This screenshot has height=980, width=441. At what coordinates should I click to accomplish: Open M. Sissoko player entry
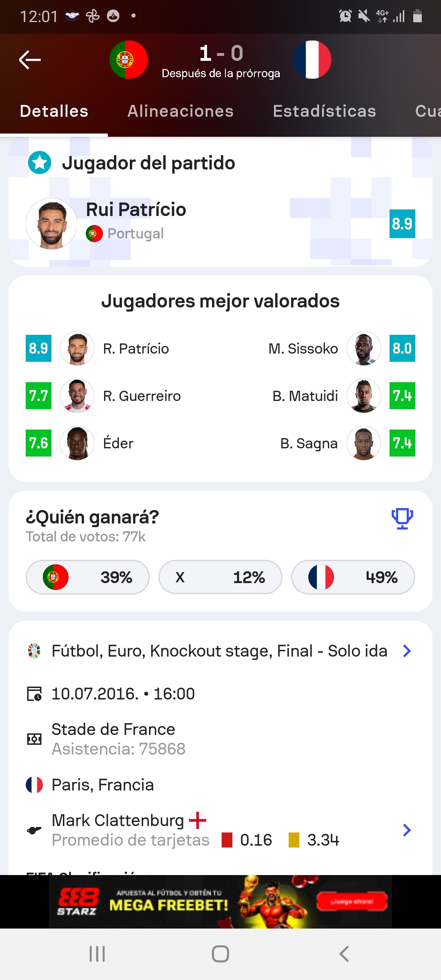pyautogui.click(x=303, y=349)
